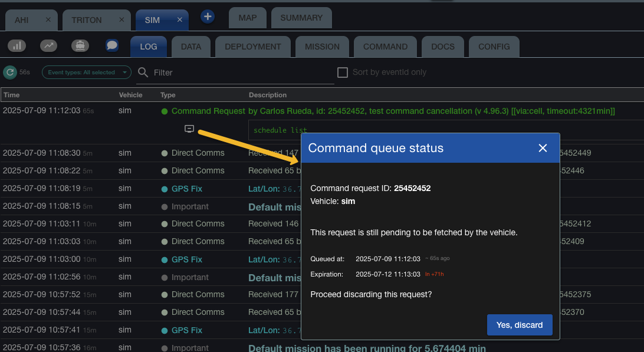Click the refresh log icon

point(10,73)
